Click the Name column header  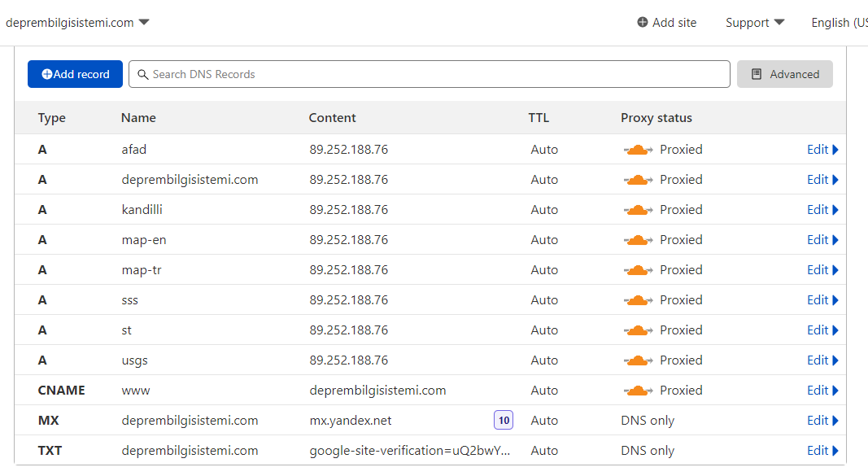(138, 118)
